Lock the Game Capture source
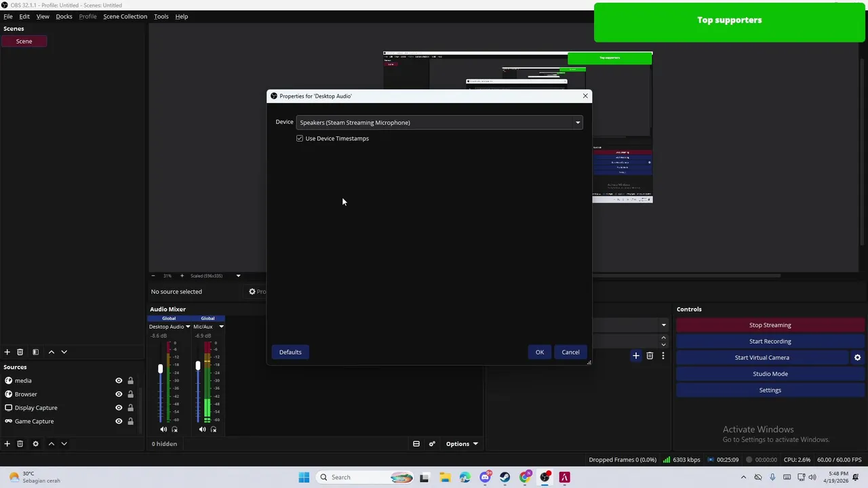The height and width of the screenshot is (488, 868). pyautogui.click(x=130, y=421)
